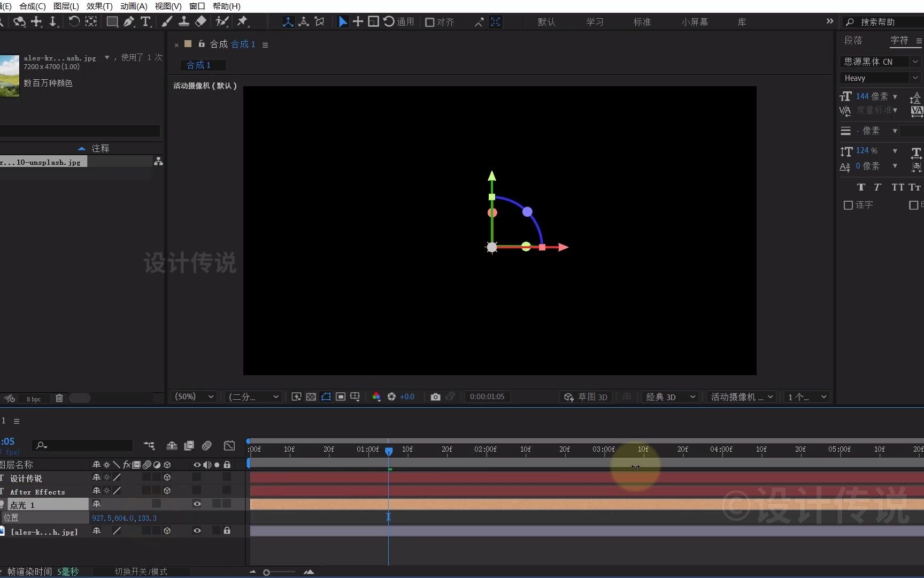Take a snapshot of the composition view

[435, 397]
